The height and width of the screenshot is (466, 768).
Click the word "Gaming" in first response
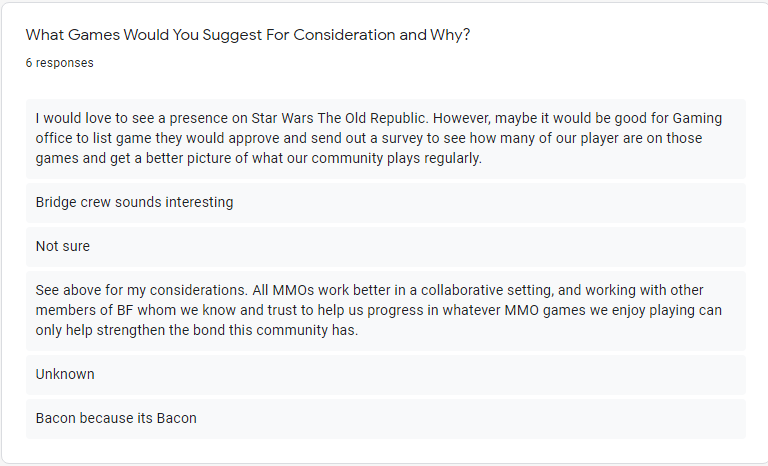coord(697,119)
